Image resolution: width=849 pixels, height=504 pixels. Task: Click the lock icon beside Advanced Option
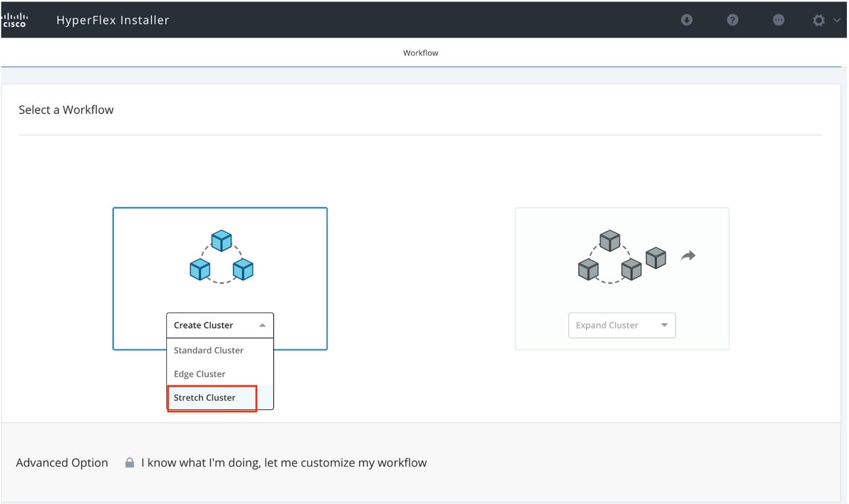[x=129, y=463]
